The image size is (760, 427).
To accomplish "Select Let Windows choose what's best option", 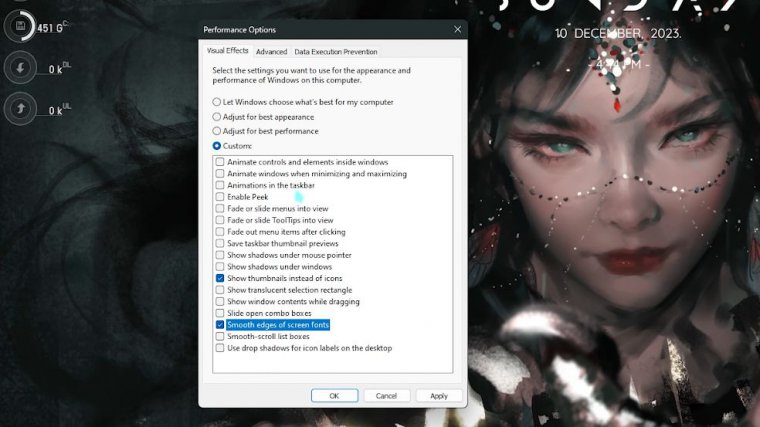I will pyautogui.click(x=217, y=102).
